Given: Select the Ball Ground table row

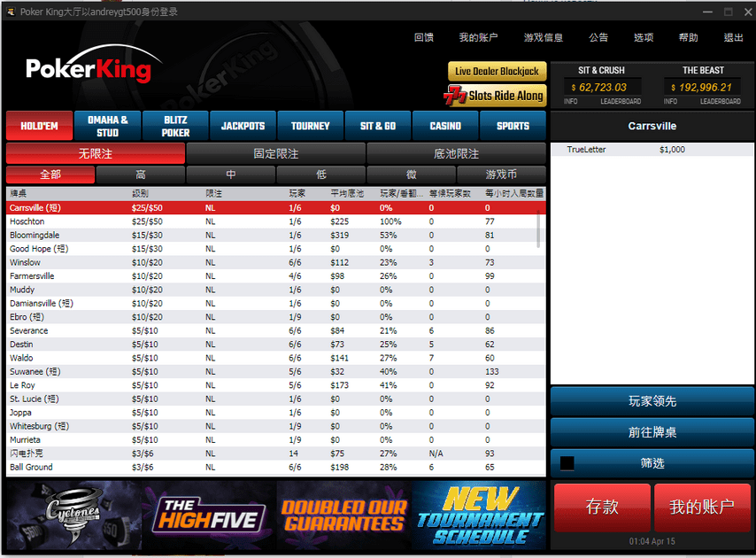Looking at the screenshot, I should 276,468.
